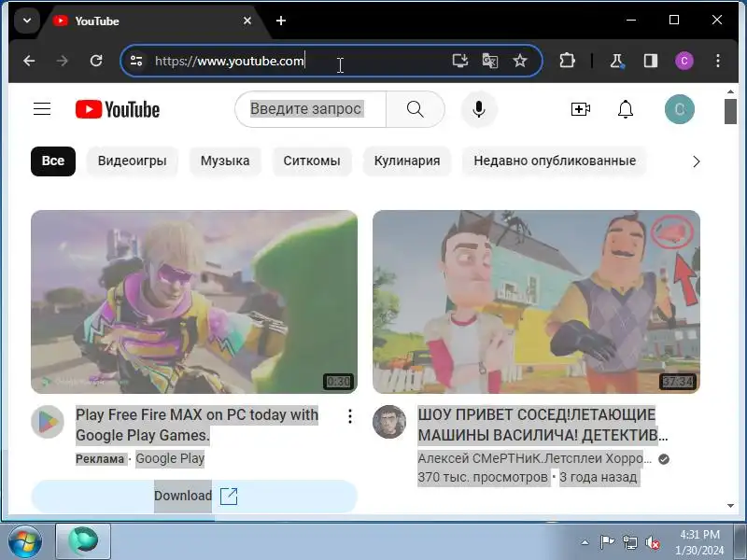Click the '370 тыс. просмотров' text
747x560 pixels.
pos(483,477)
